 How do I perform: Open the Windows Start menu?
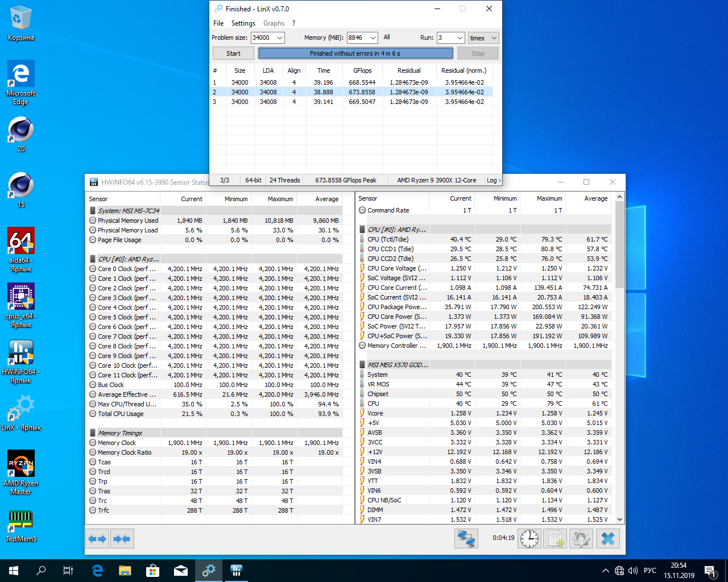tap(14, 571)
